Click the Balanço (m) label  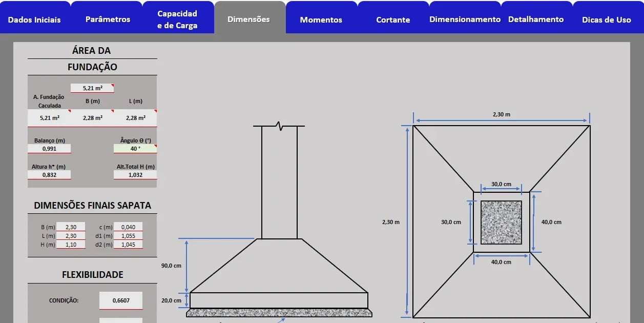click(x=50, y=140)
